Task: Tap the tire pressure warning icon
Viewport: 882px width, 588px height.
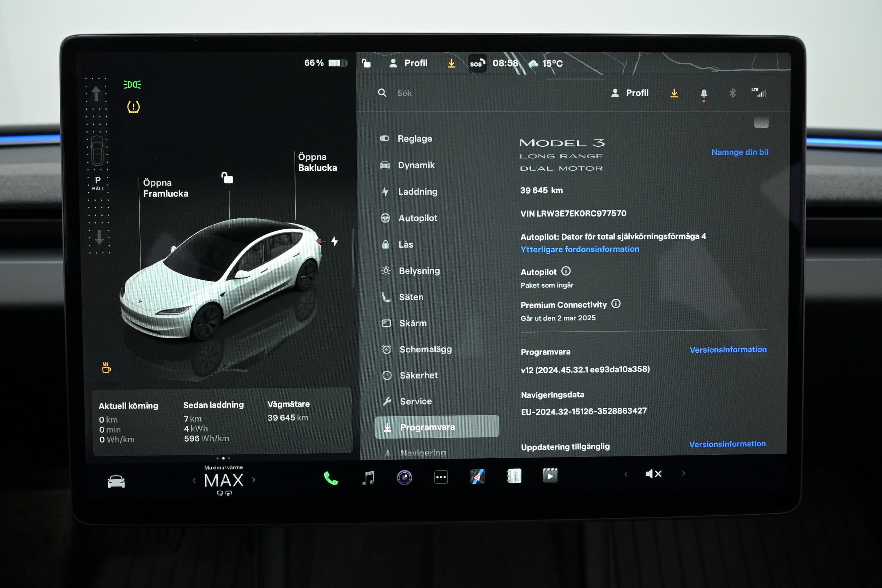Action: click(x=133, y=107)
